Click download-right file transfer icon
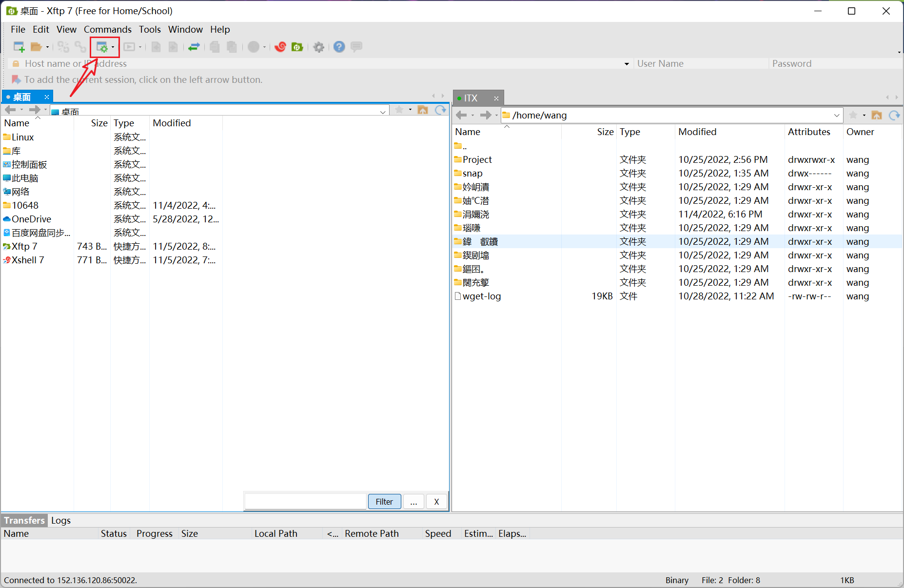904x588 pixels. (x=173, y=47)
